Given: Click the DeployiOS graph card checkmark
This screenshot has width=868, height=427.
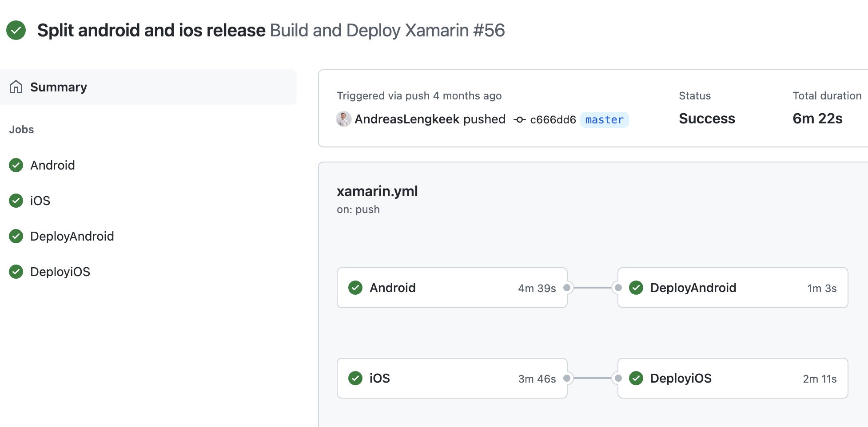Looking at the screenshot, I should [x=636, y=378].
